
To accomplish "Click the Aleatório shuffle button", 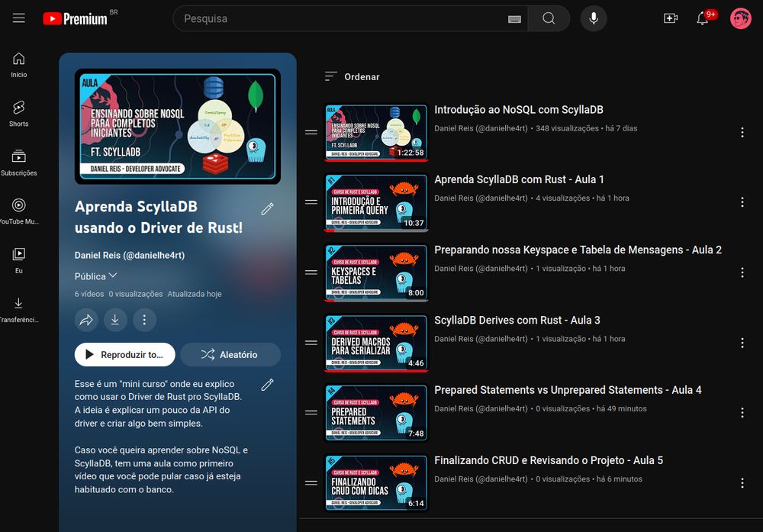I will coord(230,354).
